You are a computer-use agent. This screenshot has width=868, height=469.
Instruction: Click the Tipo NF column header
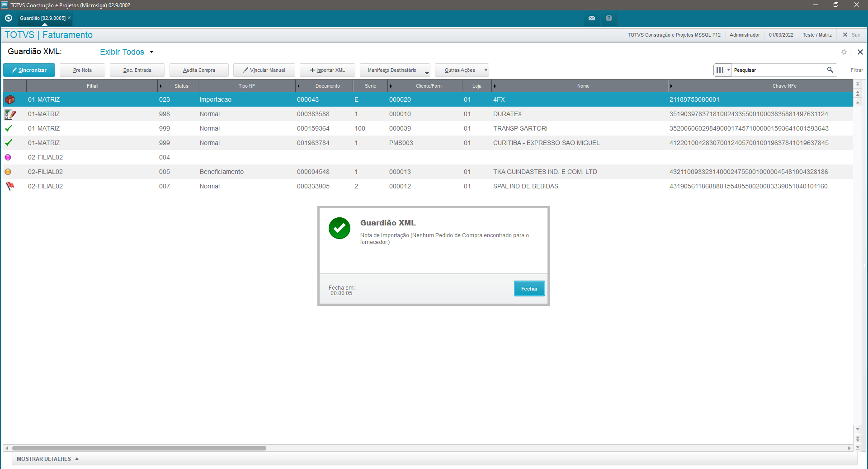pyautogui.click(x=247, y=86)
